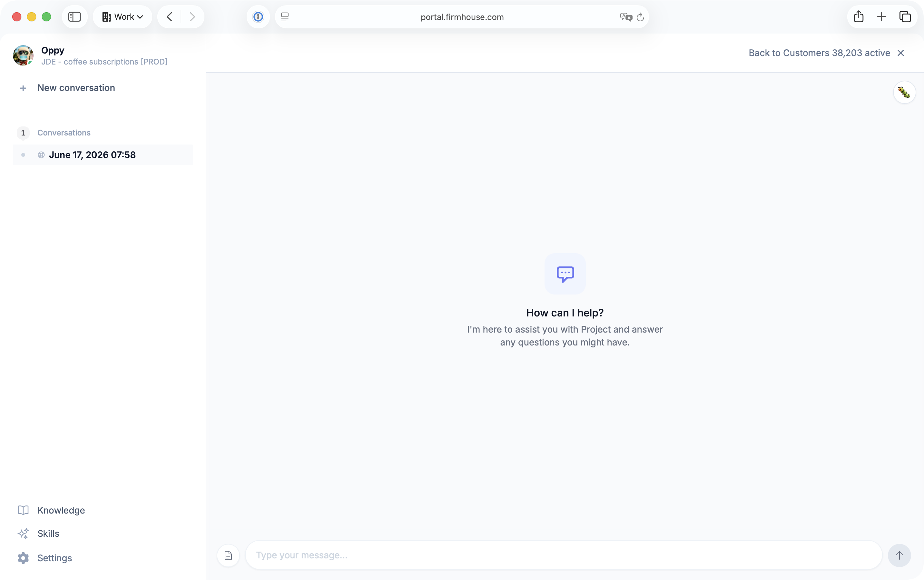Go back to previous page
The image size is (924, 580).
(x=170, y=17)
